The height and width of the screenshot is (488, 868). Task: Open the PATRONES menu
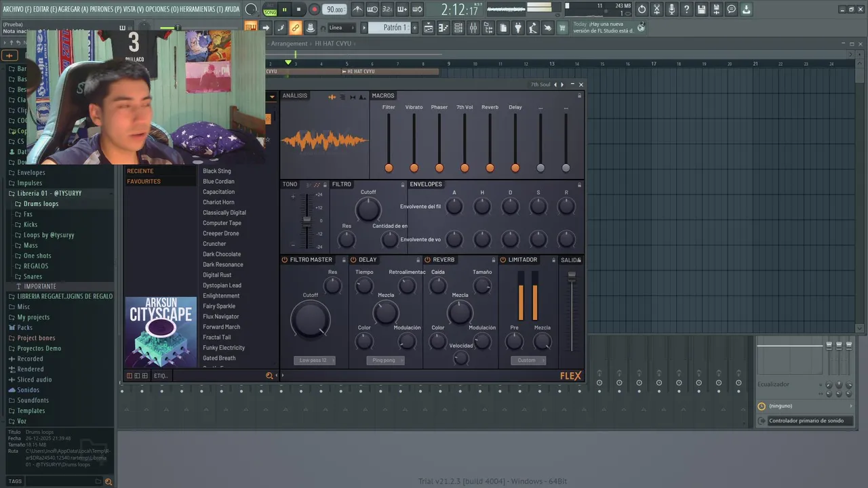click(106, 9)
